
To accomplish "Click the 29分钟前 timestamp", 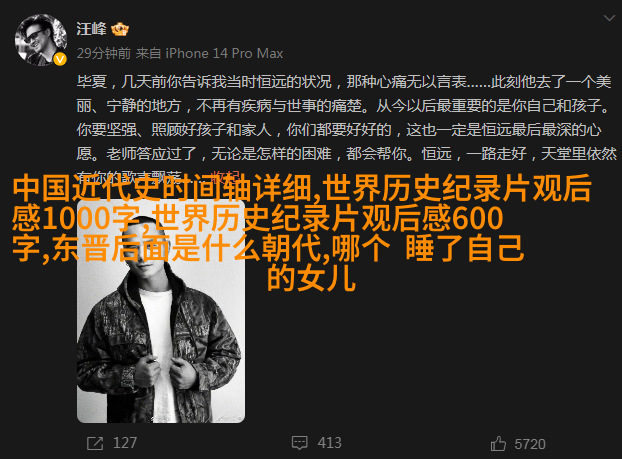I will click(x=104, y=53).
